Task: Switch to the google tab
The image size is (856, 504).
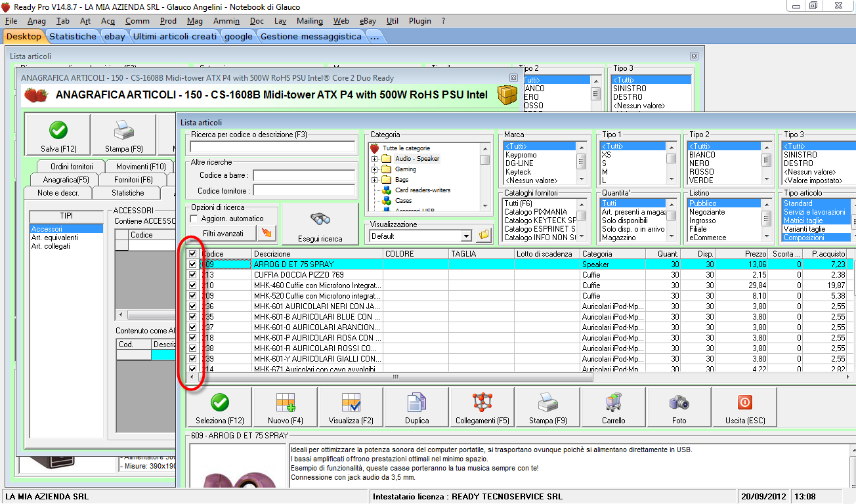Action: coord(238,37)
